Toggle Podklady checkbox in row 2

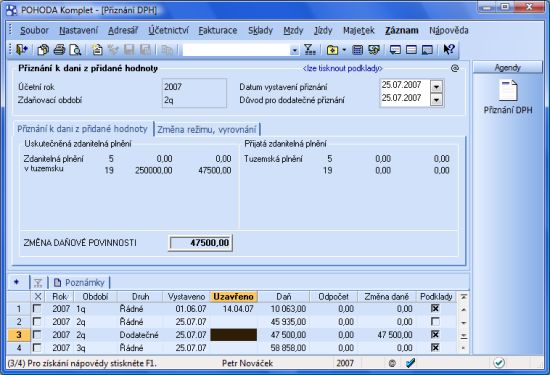tap(435, 321)
